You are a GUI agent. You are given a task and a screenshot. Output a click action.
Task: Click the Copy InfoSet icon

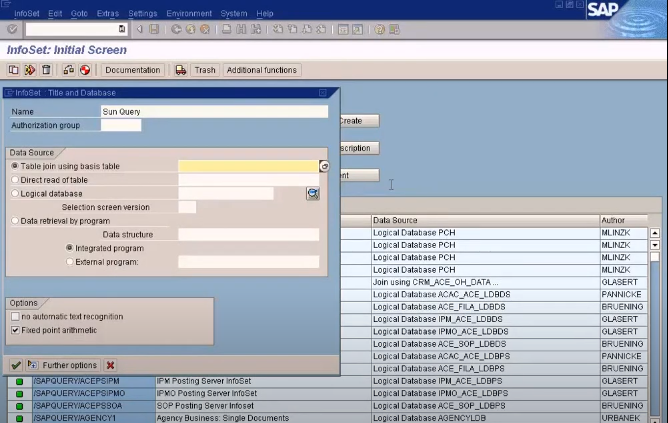click(14, 70)
